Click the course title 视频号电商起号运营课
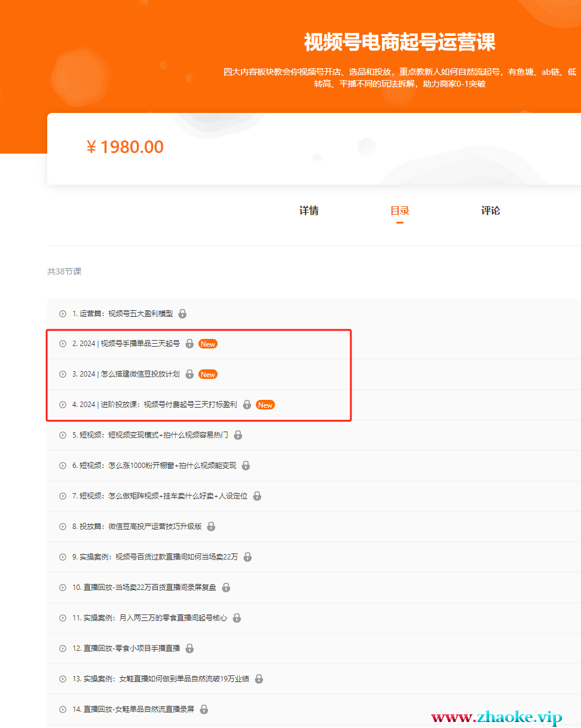The width and height of the screenshot is (581, 728). tap(400, 43)
